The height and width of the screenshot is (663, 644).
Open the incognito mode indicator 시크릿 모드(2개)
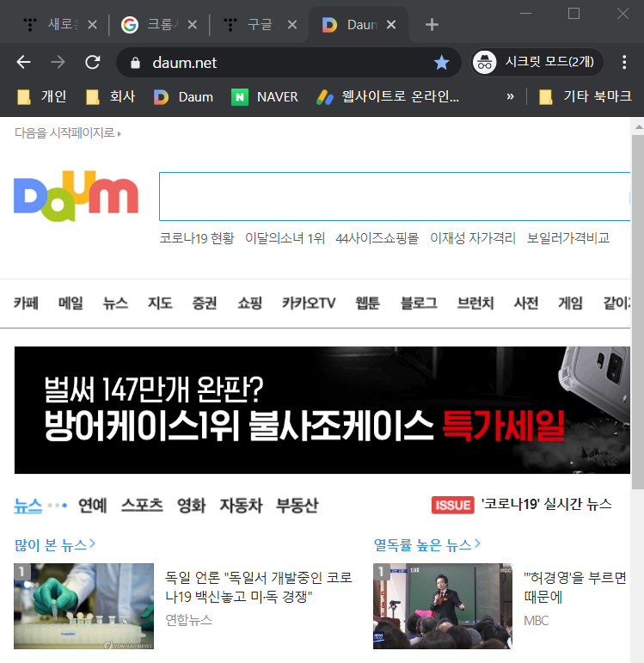pyautogui.click(x=537, y=62)
